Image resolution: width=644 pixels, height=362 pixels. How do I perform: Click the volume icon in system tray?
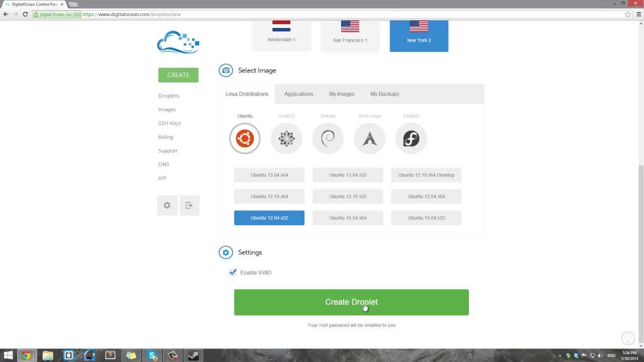[x=600, y=355]
